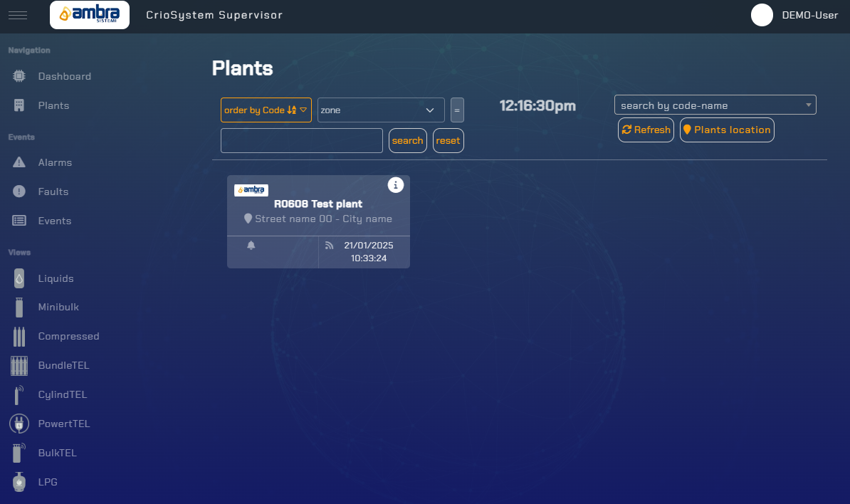Open the zone dropdown
850x504 pixels.
click(381, 110)
